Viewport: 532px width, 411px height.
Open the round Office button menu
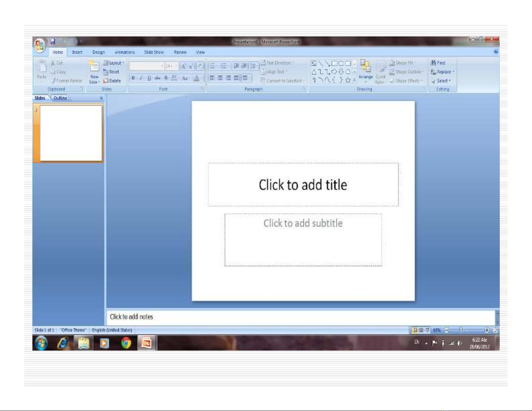[40, 45]
